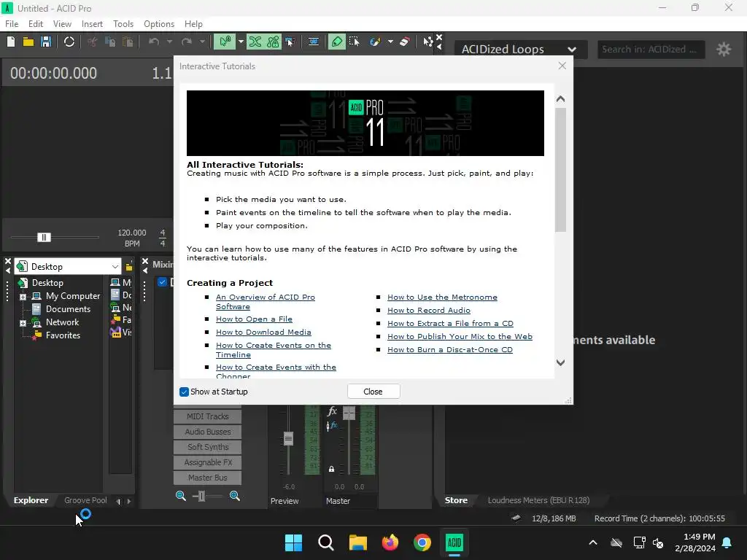The width and height of the screenshot is (747, 560).
Task: Click the tutorials scrollbar up arrow
Action: point(561,99)
